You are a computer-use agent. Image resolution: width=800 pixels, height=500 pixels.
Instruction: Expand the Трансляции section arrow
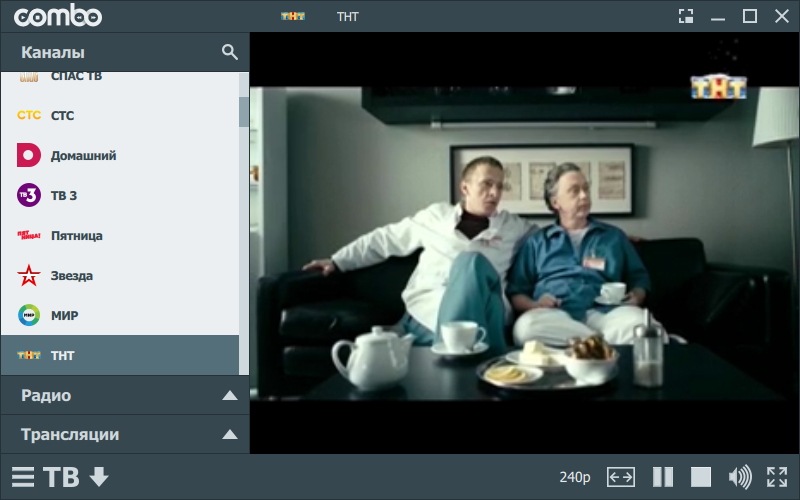click(x=230, y=435)
